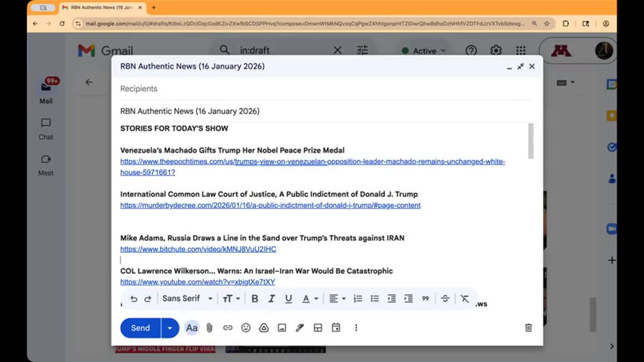Open the Sans Serif font dropdown
This screenshot has width=644, height=362.
(187, 299)
